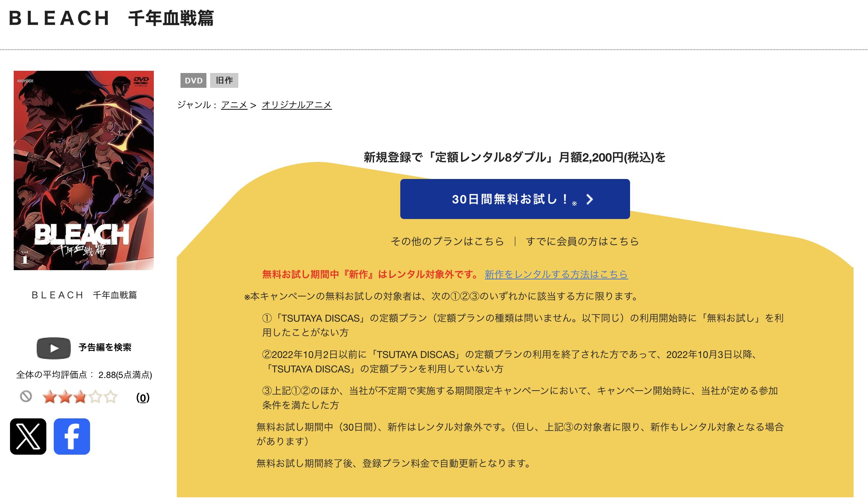868x501 pixels.
Task: Click 全体の平均評価点 2.88 text
Action: pyautogui.click(x=84, y=375)
